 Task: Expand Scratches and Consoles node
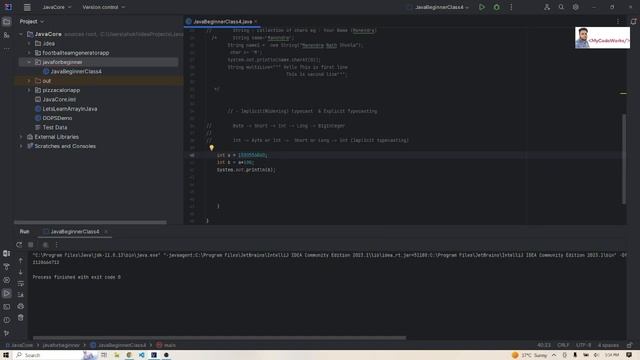tap(21, 146)
